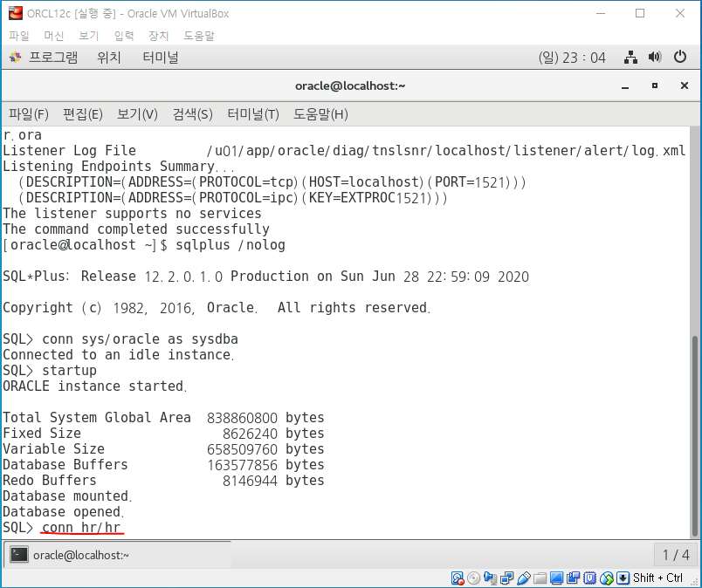The image size is (702, 588).
Task: Click the 838860800 bytes value
Action: (265, 417)
